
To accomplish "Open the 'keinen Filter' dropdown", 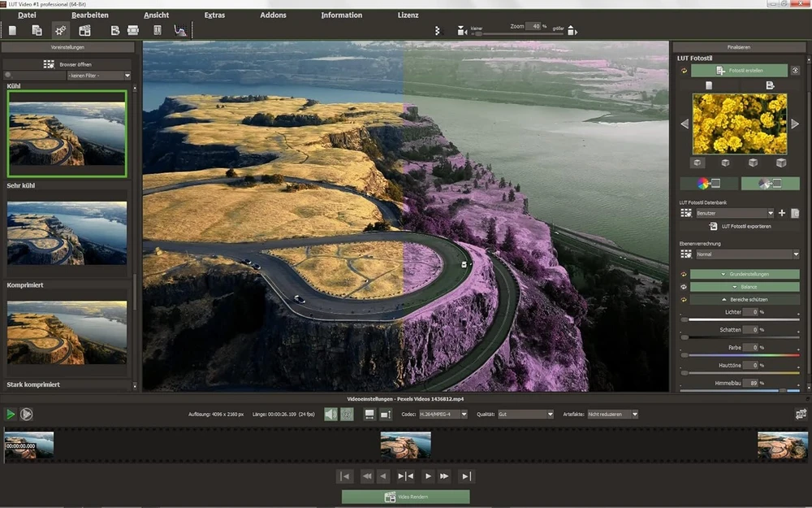I will point(99,76).
